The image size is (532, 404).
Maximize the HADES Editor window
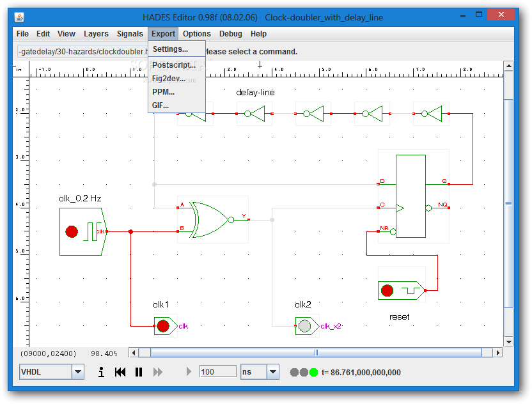479,15
